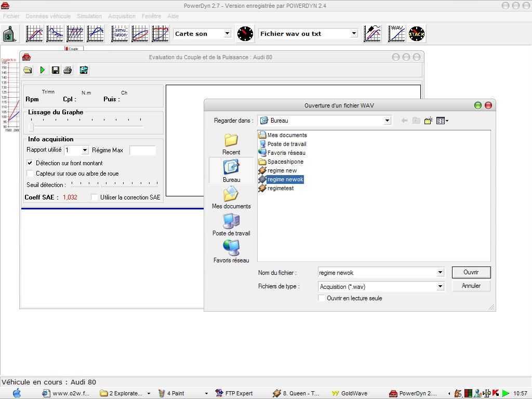Click the up-one-level folder icon in dialog
Viewport: 532px width, 399px height.
tap(416, 121)
